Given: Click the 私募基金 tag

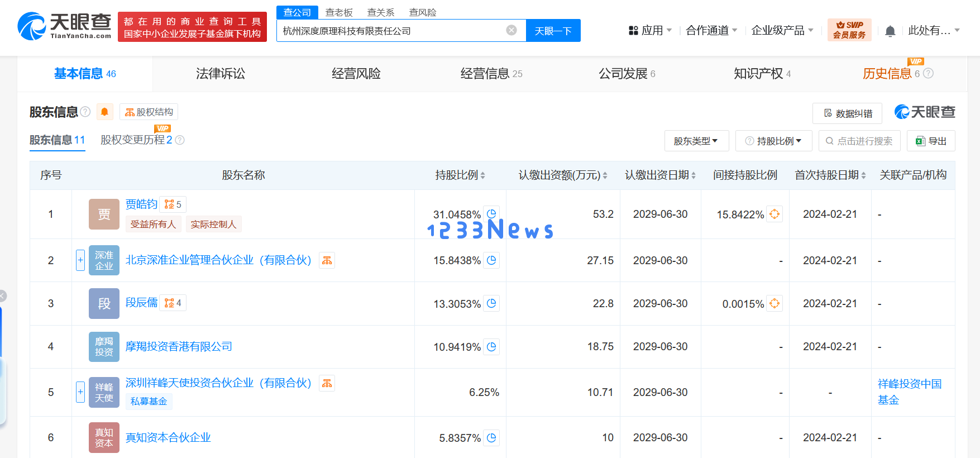Looking at the screenshot, I should coord(149,402).
